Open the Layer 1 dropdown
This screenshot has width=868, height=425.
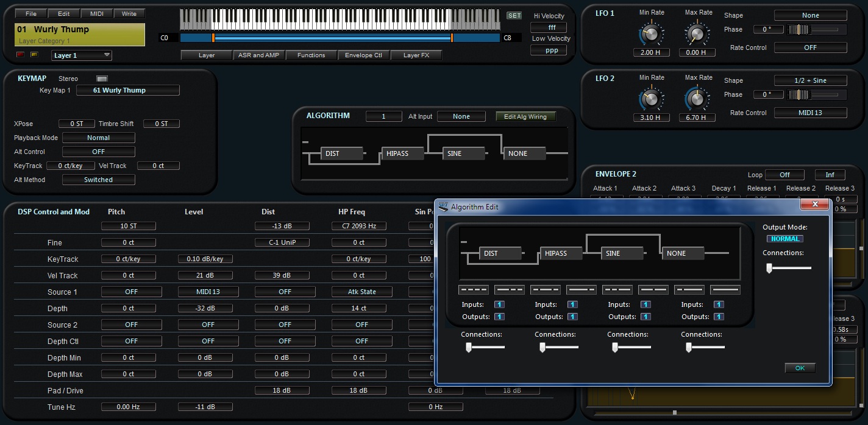tap(81, 55)
